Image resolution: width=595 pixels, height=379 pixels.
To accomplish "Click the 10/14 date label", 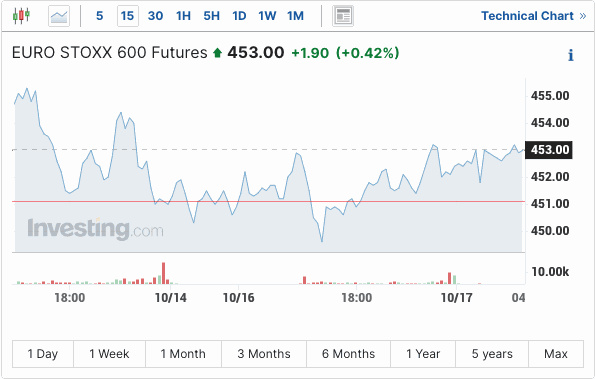I will (x=171, y=298).
